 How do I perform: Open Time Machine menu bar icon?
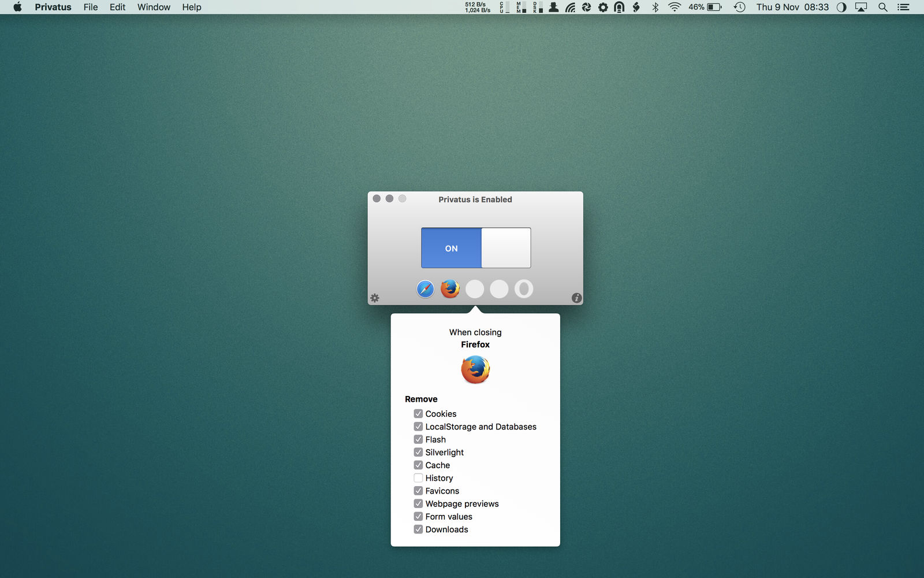pos(739,7)
